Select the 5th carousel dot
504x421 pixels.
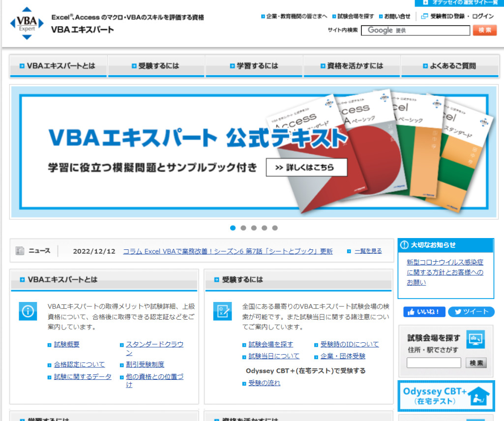(275, 228)
